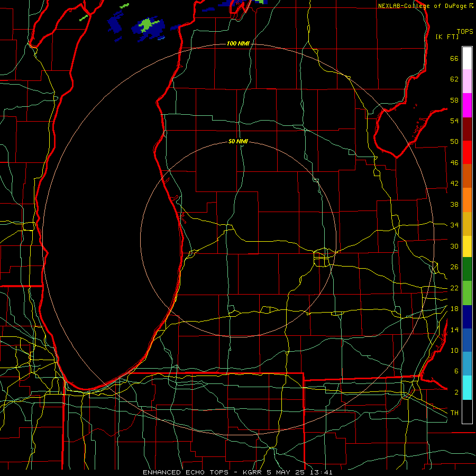
Task: Click the legend value 62
Action: pyautogui.click(x=454, y=79)
